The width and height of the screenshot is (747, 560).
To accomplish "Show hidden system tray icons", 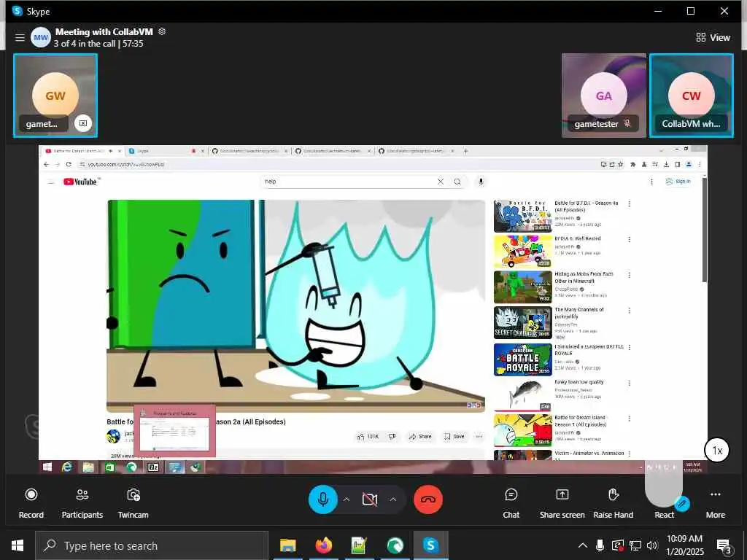I will coord(583,545).
